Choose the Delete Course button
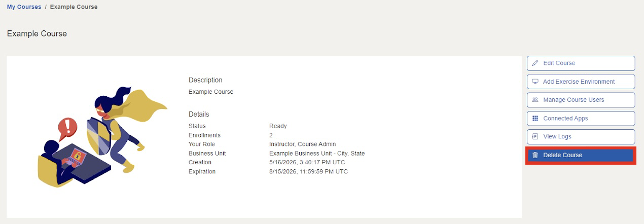The width and height of the screenshot is (644, 224). click(x=581, y=155)
